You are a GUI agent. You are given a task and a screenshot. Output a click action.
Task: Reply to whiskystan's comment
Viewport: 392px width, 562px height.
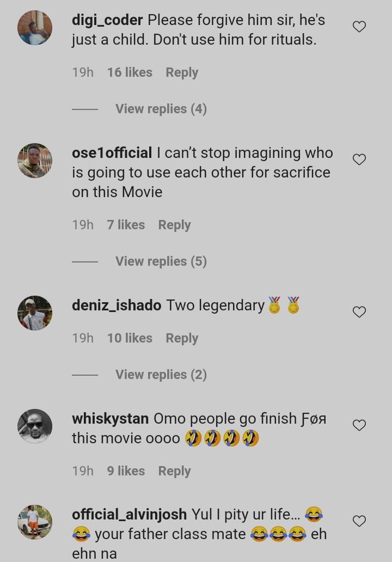(x=174, y=471)
